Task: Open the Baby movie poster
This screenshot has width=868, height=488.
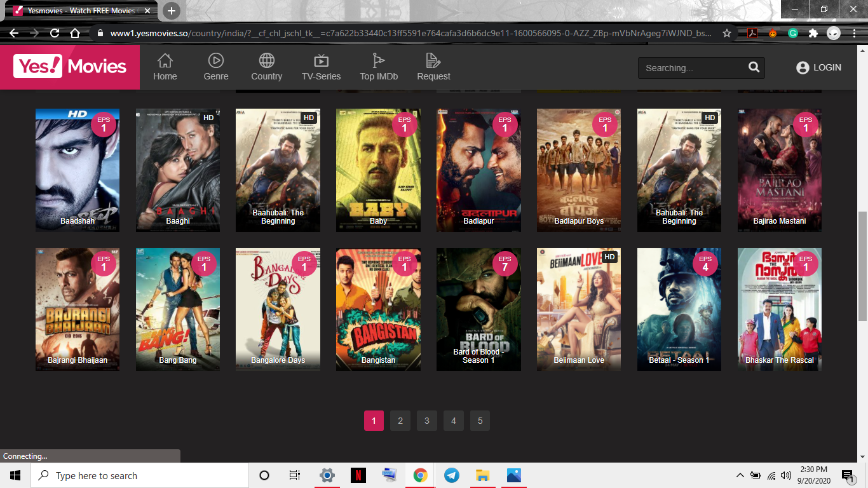Action: pos(378,170)
